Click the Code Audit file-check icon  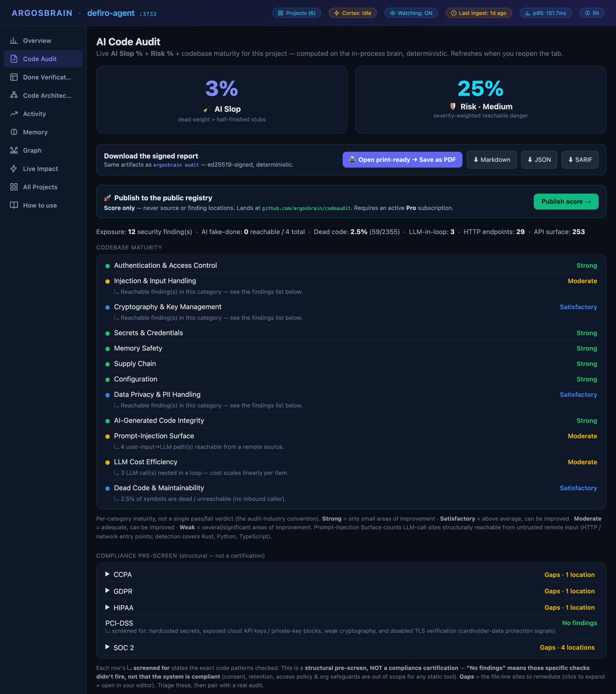14,59
